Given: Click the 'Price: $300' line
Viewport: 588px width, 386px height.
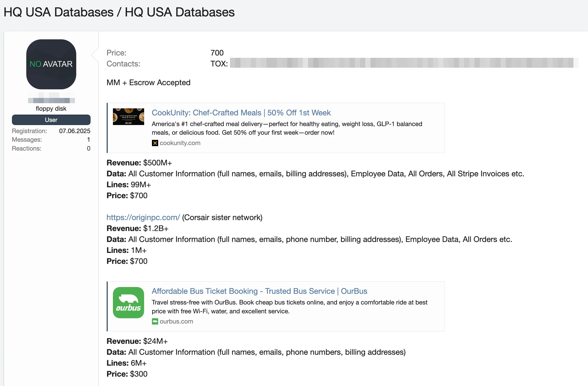Looking at the screenshot, I should tap(127, 374).
